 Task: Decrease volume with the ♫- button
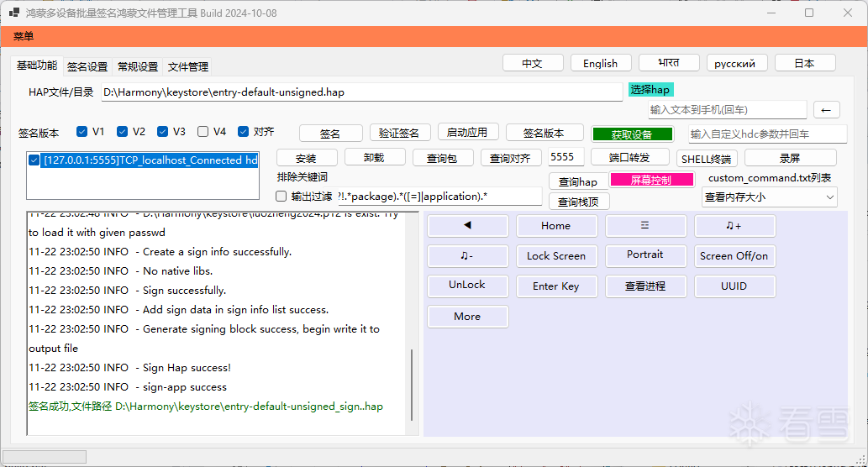468,256
